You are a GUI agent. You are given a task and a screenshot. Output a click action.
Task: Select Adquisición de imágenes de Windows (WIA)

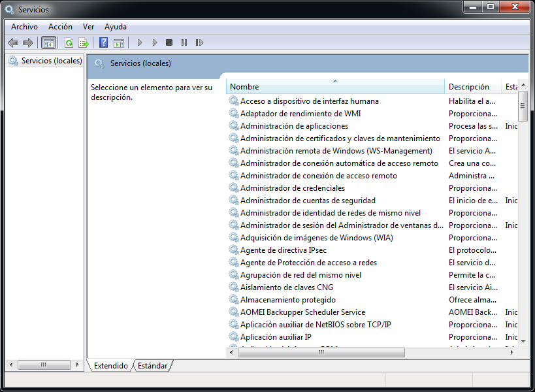tap(317, 238)
